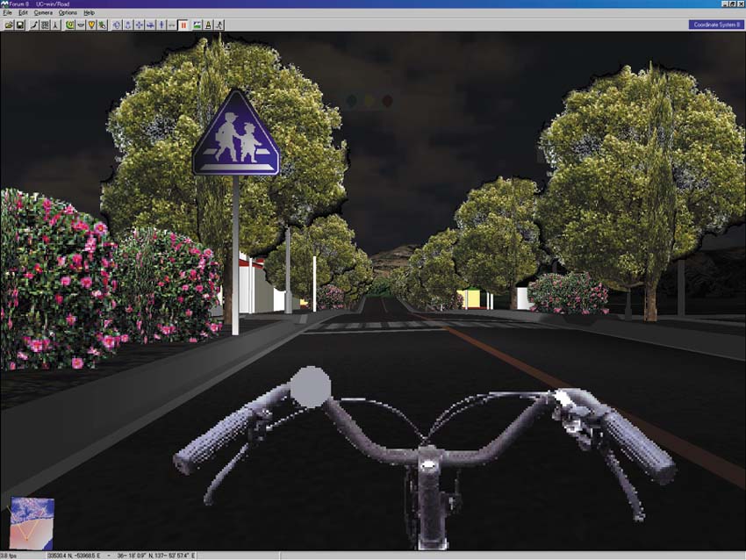Click the bicycle handlebar bell in view
The width and height of the screenshot is (746, 560).
tap(310, 387)
